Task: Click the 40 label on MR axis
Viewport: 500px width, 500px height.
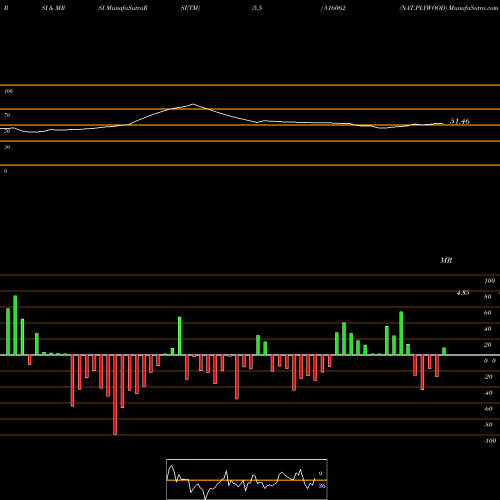Action: (488, 329)
